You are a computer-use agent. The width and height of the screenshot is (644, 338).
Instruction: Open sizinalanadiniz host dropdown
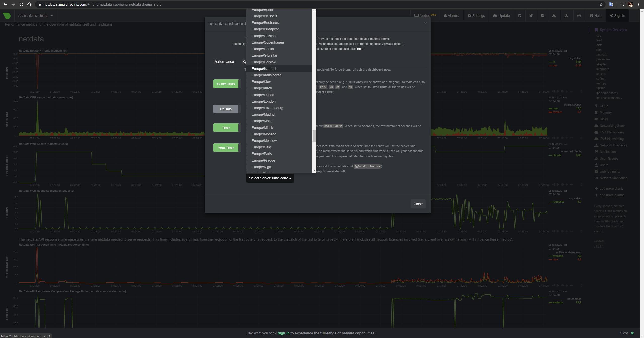(x=35, y=16)
